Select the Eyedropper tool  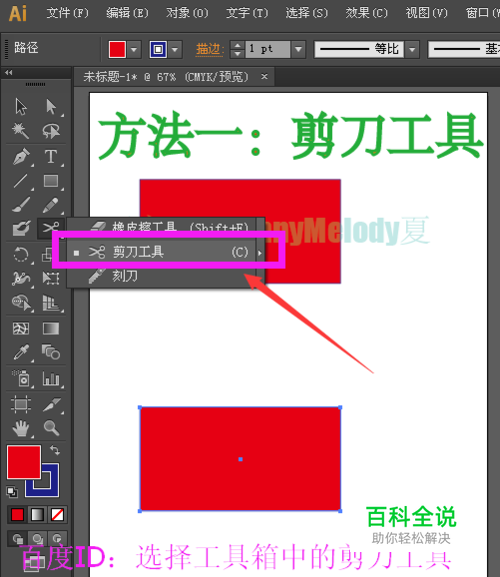tap(21, 353)
